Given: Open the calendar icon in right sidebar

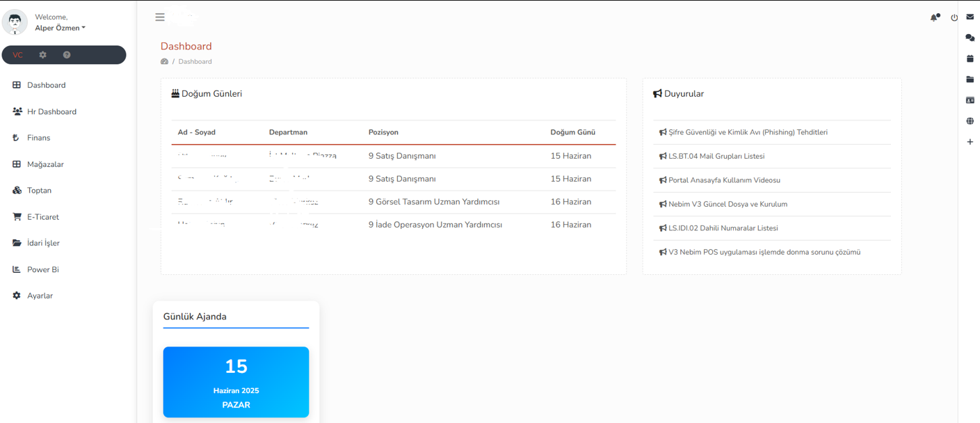Looking at the screenshot, I should (970, 58).
